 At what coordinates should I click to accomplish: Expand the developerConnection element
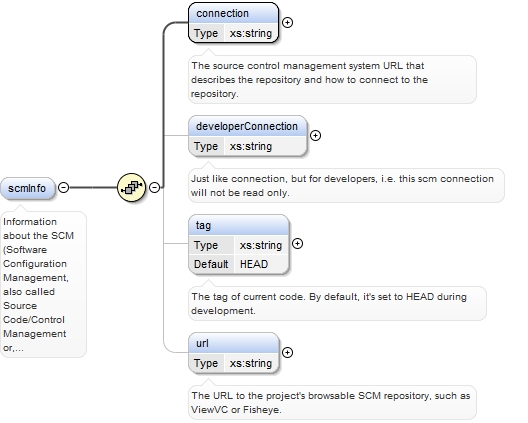[315, 135]
